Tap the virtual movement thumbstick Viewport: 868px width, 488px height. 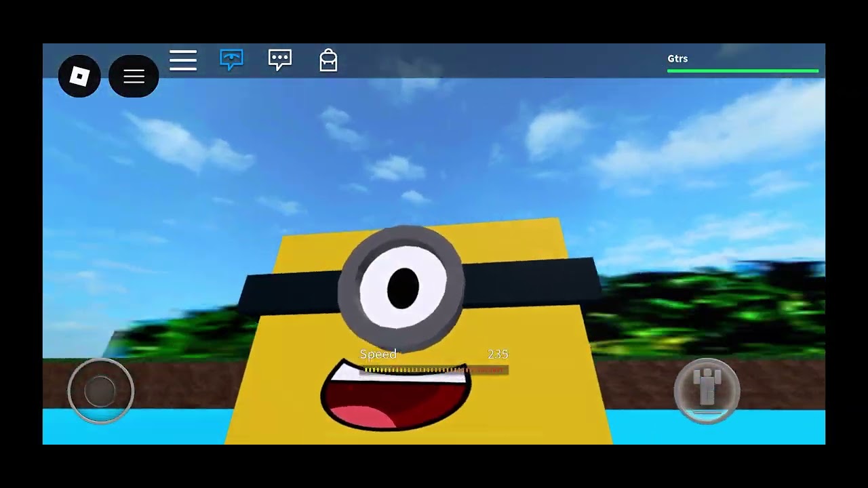(x=101, y=391)
